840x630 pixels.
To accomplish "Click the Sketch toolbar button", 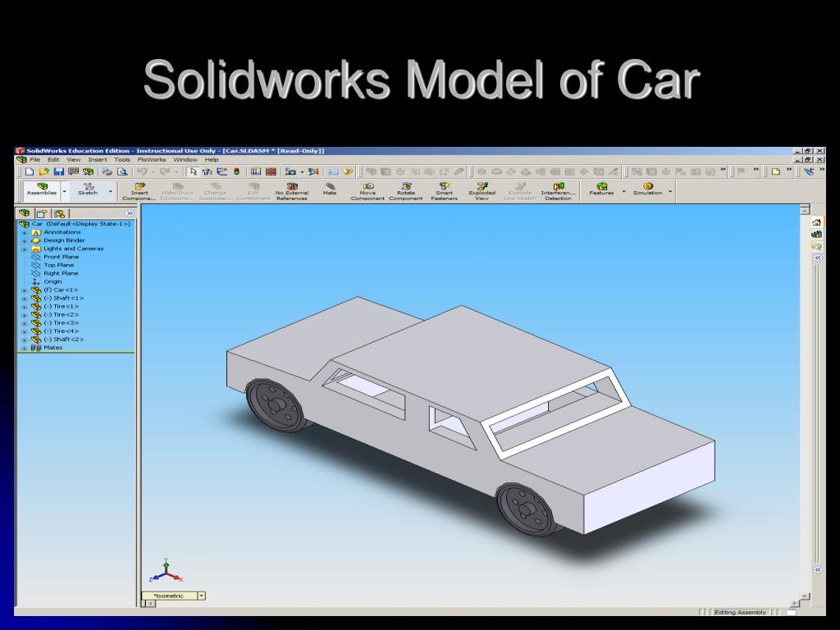I will coord(88,189).
